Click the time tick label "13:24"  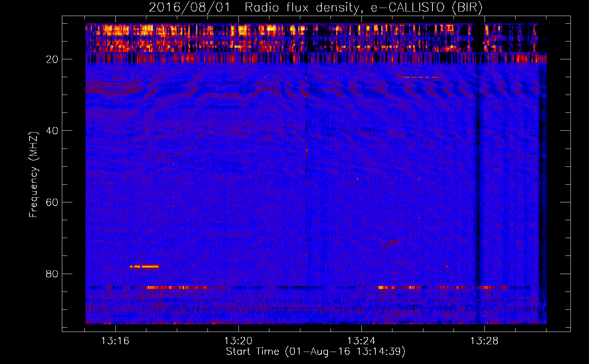pos(361,341)
